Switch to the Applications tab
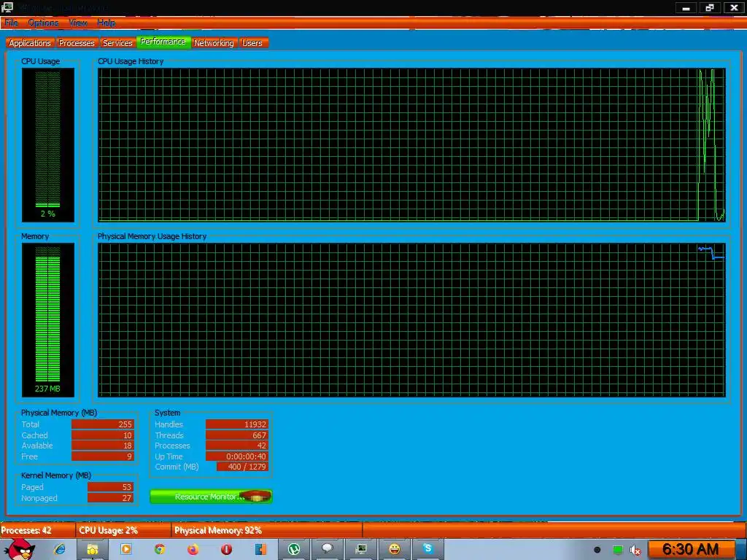This screenshot has height=560, width=747. (30, 43)
